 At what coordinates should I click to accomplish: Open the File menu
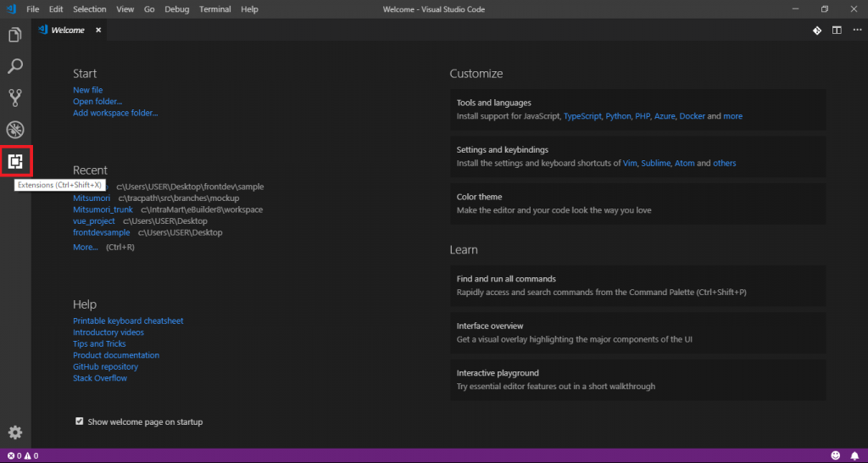coord(33,9)
